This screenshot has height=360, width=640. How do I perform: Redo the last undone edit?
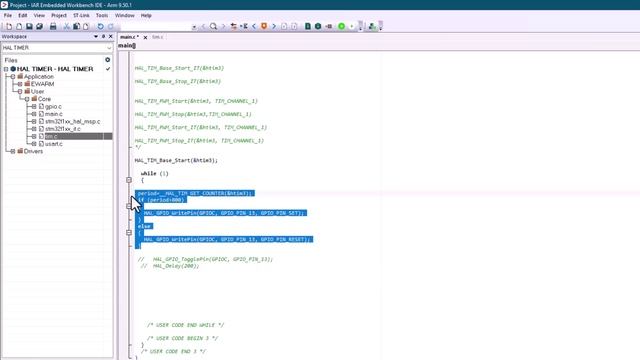click(x=111, y=27)
